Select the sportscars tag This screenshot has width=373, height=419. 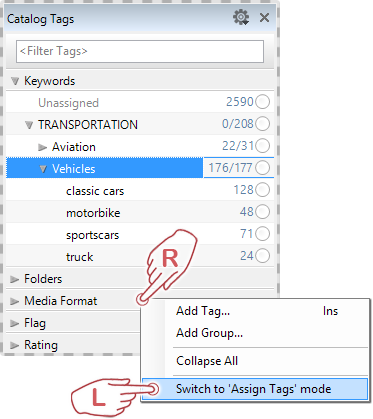(92, 235)
